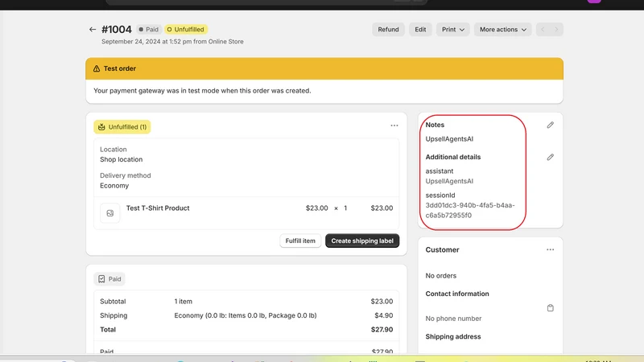This screenshot has width=644, height=362.
Task: Click the 'Economy' delivery method text
Action: click(x=114, y=186)
